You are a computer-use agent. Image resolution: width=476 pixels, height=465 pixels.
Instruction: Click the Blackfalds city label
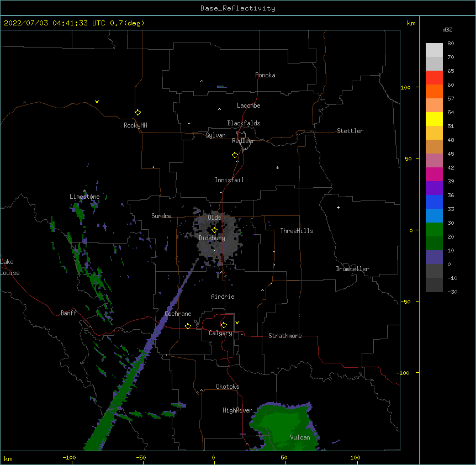pos(244,123)
